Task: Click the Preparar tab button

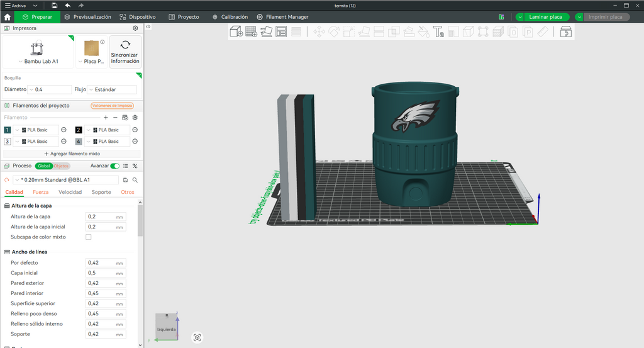Action: [x=37, y=17]
